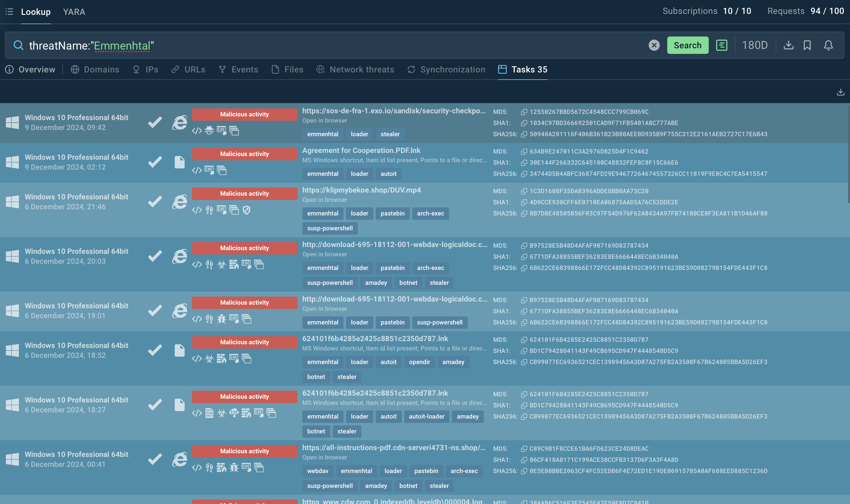
Task: Click the opendir tag
Action: [x=419, y=362]
